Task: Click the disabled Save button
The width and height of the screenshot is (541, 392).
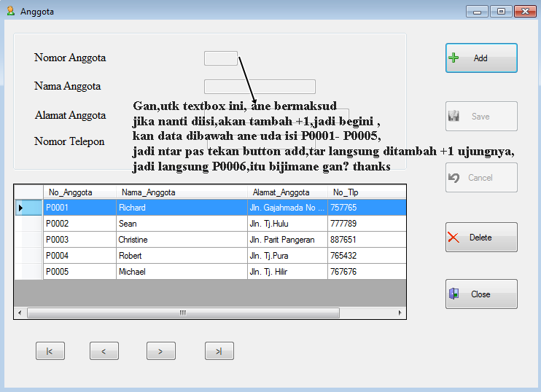Action: click(x=481, y=117)
